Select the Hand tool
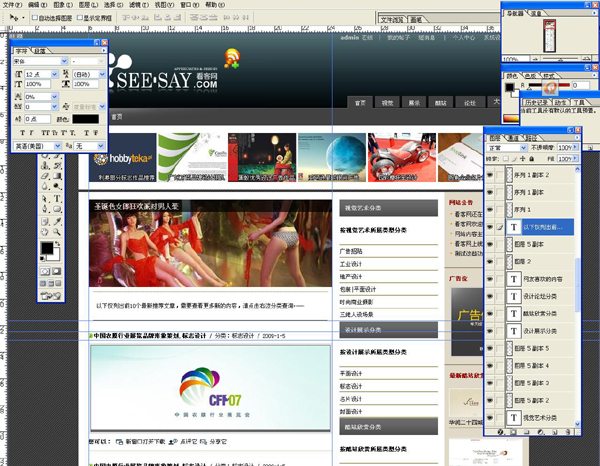The width and height of the screenshot is (600, 466). click(x=45, y=232)
